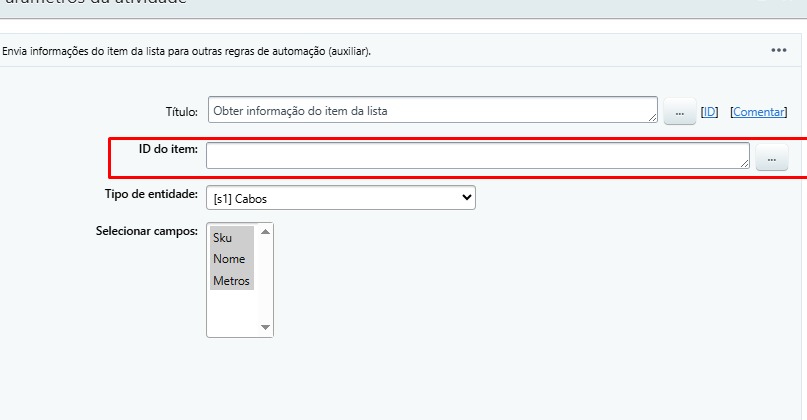This screenshot has width=807, height=420.
Task: Click the ID do item label
Action: coord(168,149)
